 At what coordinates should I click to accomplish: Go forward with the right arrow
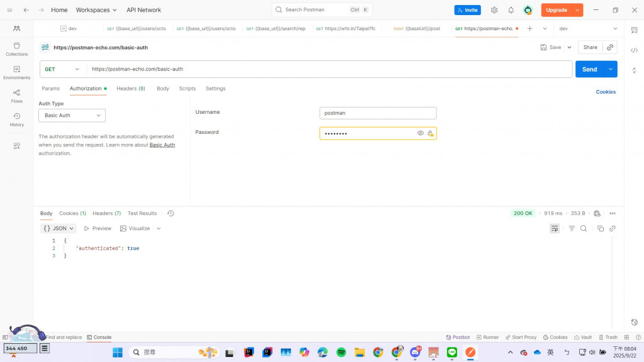point(41,10)
